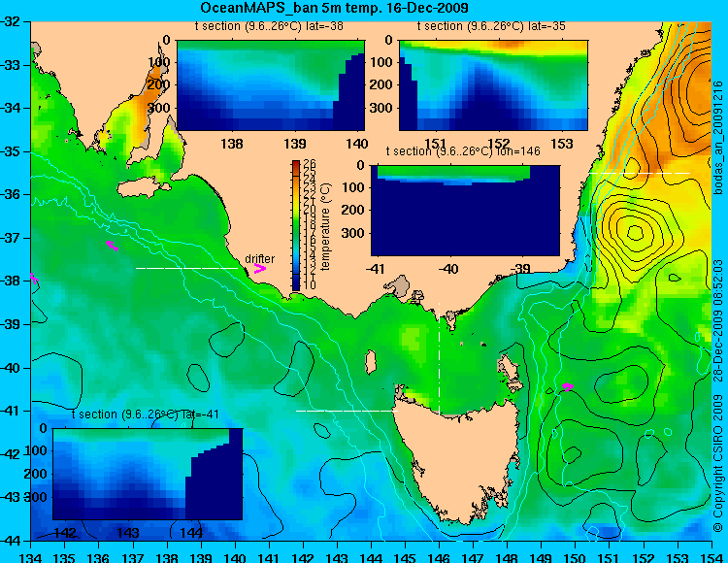Click the dark blue bottom of the color bar
The image size is (728, 563).
coord(296,286)
